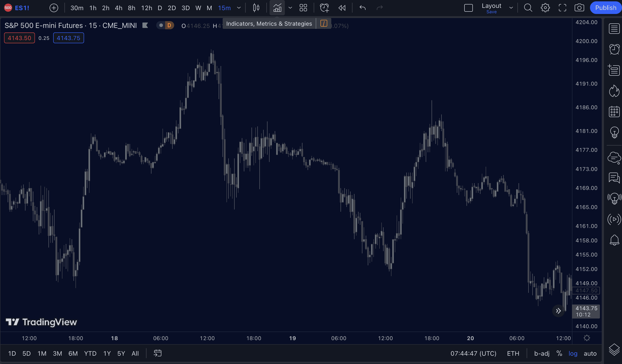Click the candlestick chart type icon
Viewport: 622px width, 364px height.
click(x=256, y=8)
